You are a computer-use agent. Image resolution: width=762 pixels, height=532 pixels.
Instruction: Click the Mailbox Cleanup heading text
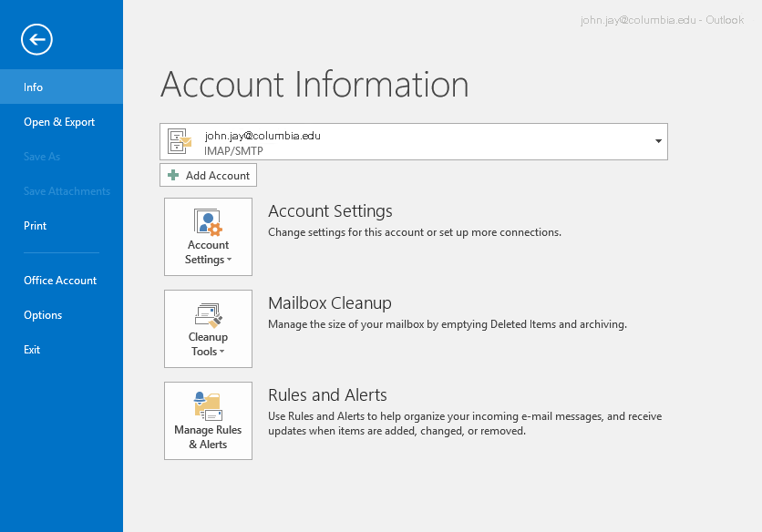click(329, 303)
